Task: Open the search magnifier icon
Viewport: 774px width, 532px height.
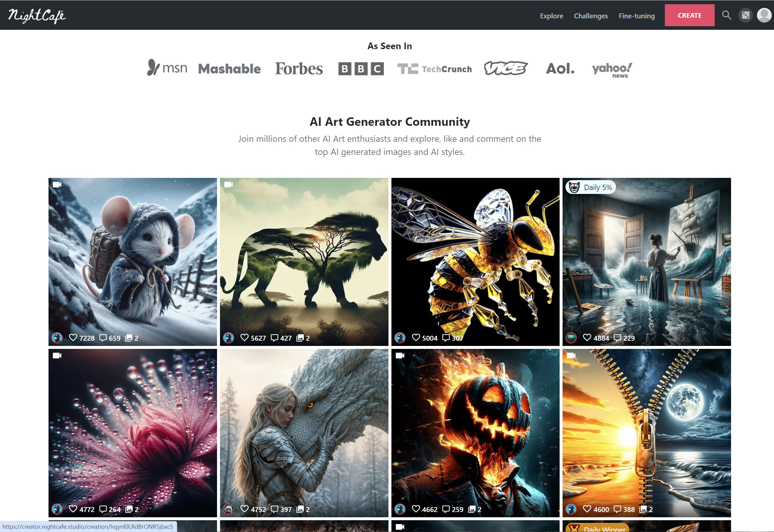Action: [726, 15]
